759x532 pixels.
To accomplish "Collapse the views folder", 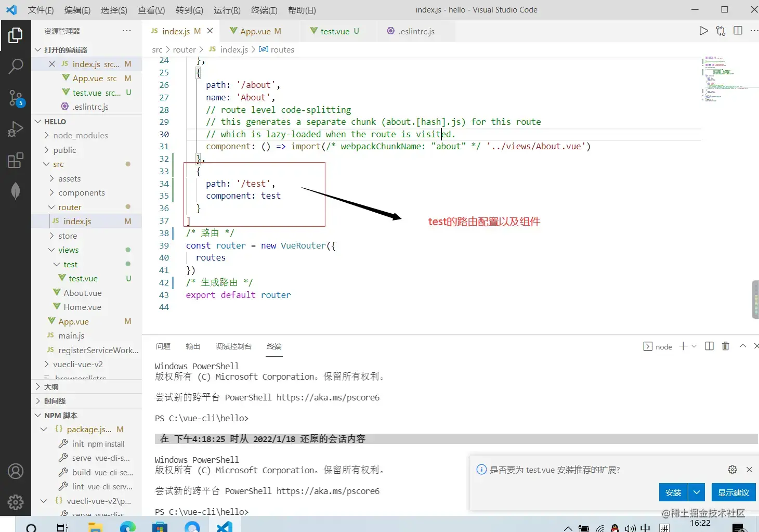I will tap(86, 250).
